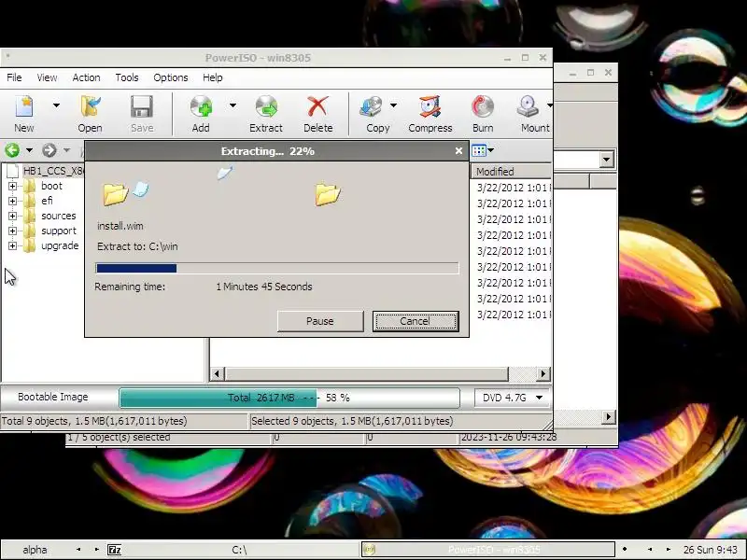
Task: Open the Copy dropdown arrow
Action: 393,105
